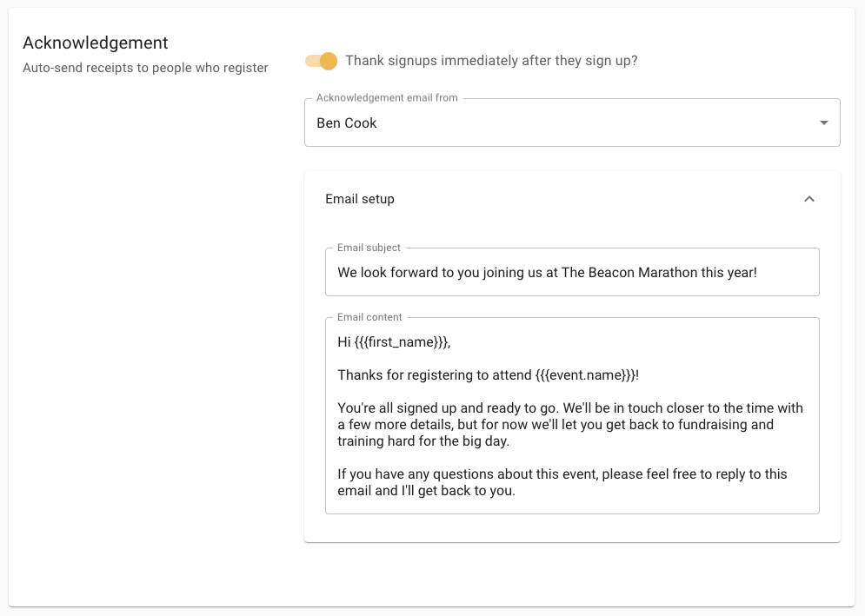Viewport: 865px width, 616px height.
Task: Toggle the thank signups switch off
Action: tap(322, 61)
